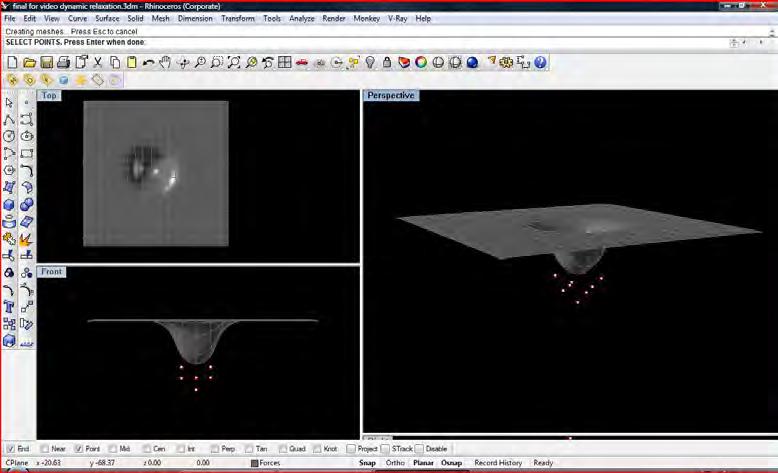Viewport: 778px width, 473px height.
Task: Click the Print icon
Action: pos(64,63)
